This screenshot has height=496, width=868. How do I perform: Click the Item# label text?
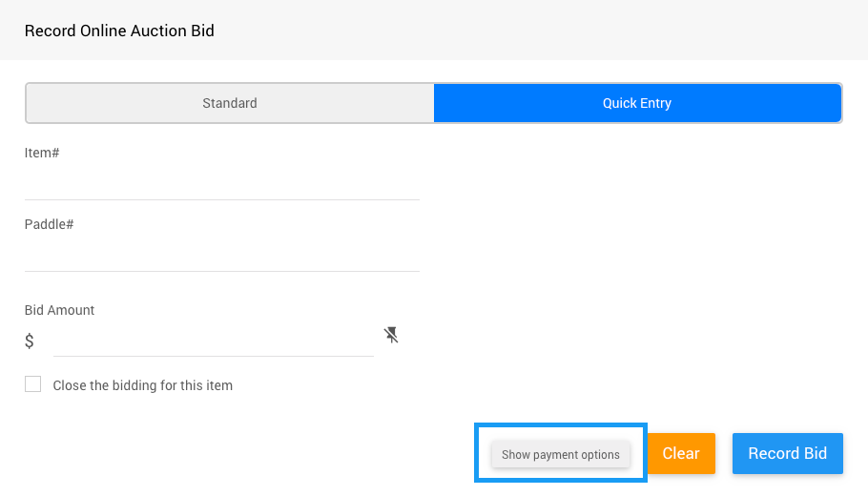(x=42, y=153)
